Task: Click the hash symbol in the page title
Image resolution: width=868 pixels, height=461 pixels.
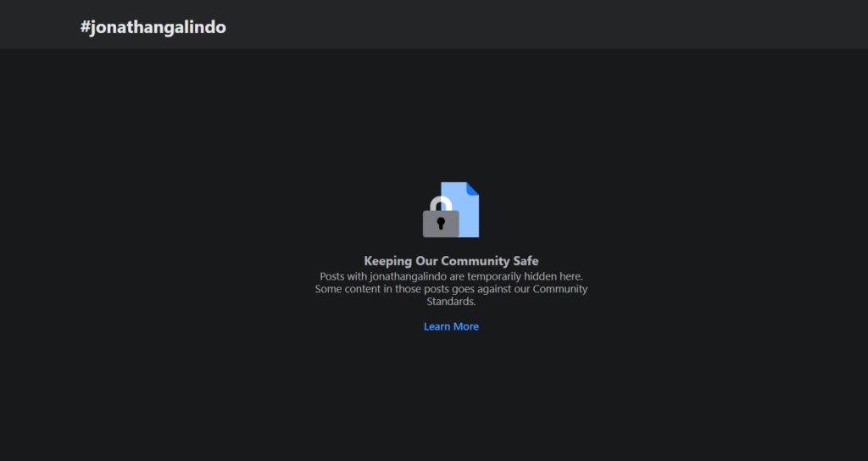Action: coord(86,27)
